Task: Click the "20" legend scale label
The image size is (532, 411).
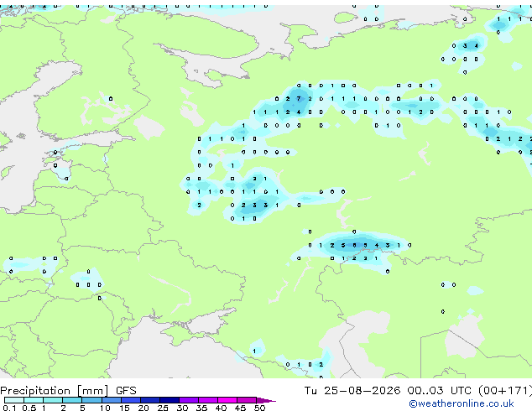Action: (x=143, y=408)
